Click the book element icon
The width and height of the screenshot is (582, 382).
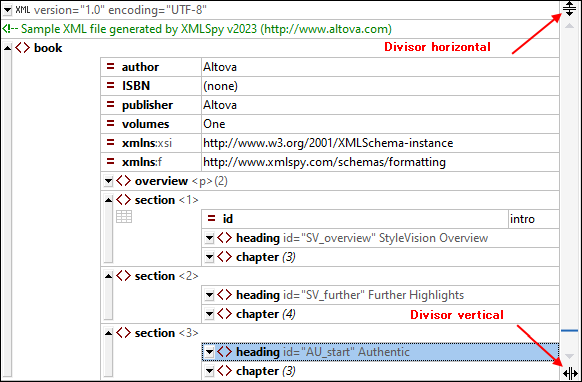pyautogui.click(x=22, y=48)
